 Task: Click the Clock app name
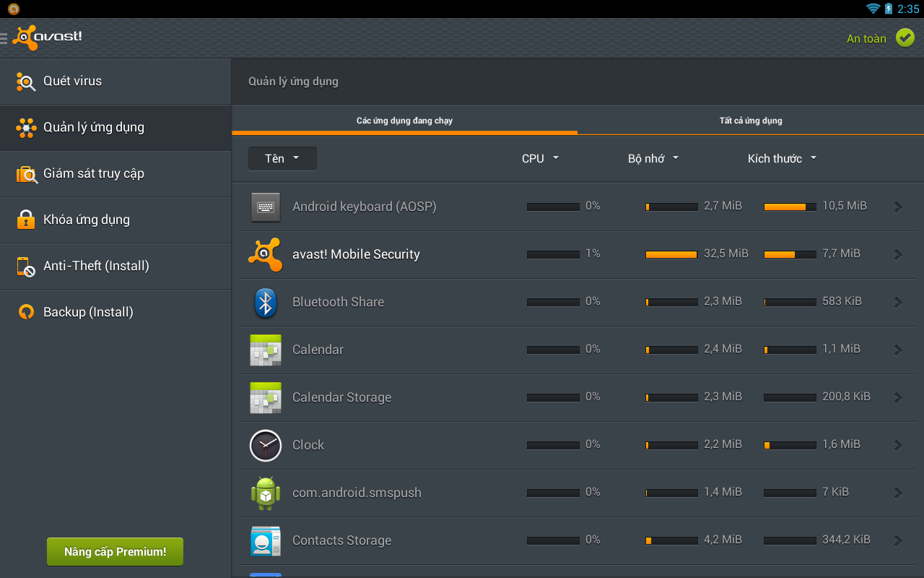(x=308, y=445)
